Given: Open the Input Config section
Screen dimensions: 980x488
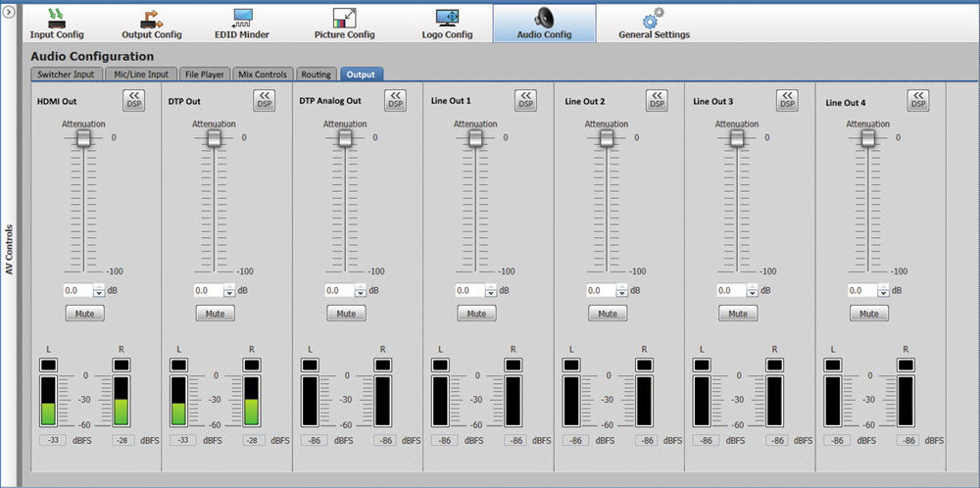Looking at the screenshot, I should pyautogui.click(x=56, y=23).
